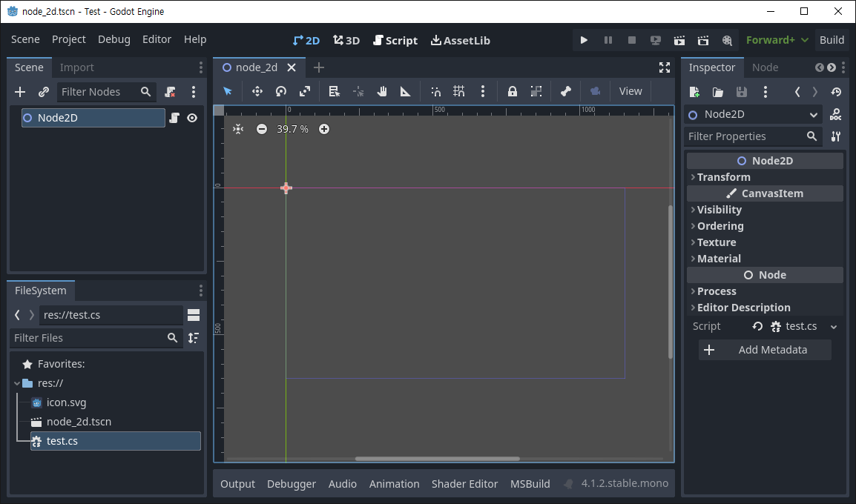Image resolution: width=856 pixels, height=504 pixels.
Task: Group the selected node's children
Action: click(536, 91)
